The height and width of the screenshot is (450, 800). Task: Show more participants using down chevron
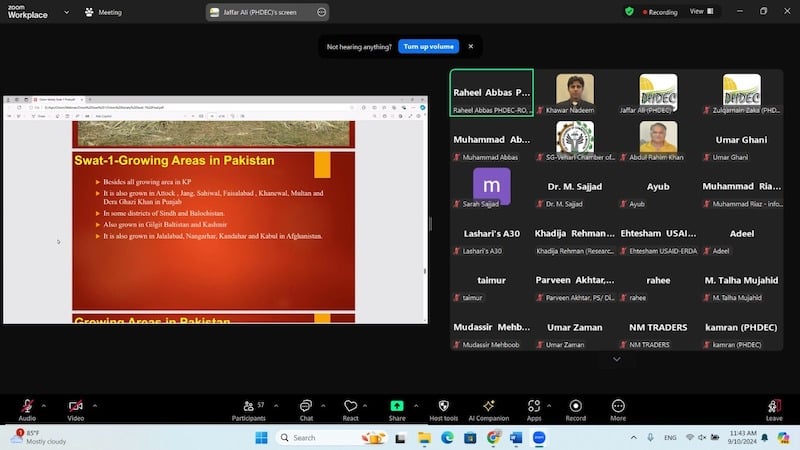coord(616,359)
